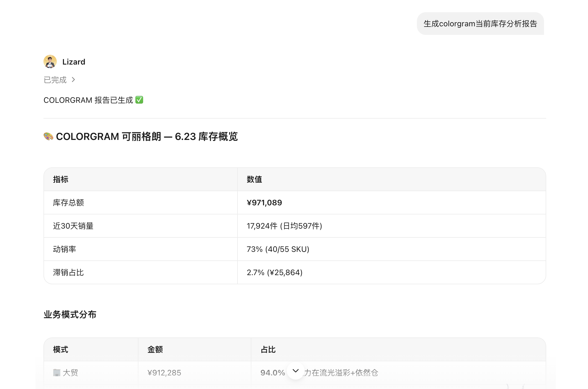This screenshot has width=588, height=389.
Task: Select the percentage 94.0%
Action: pyautogui.click(x=273, y=373)
